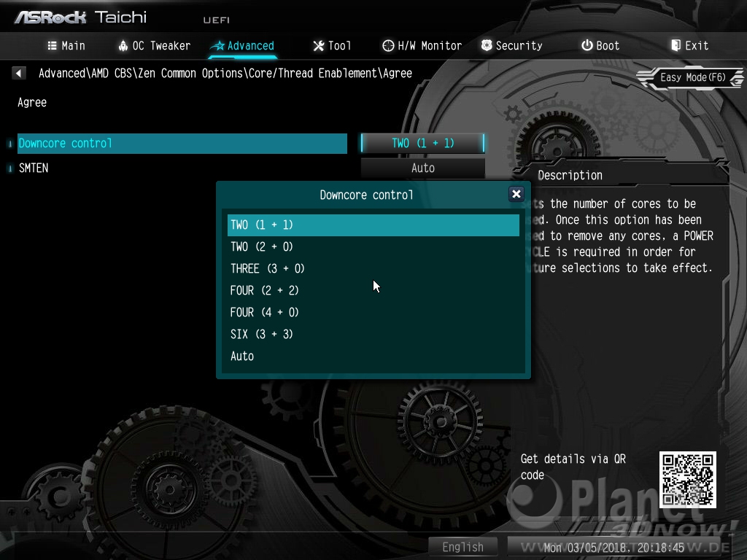Viewport: 747px width, 560px height.
Task: Click the Tool wrench icon
Action: click(x=318, y=46)
